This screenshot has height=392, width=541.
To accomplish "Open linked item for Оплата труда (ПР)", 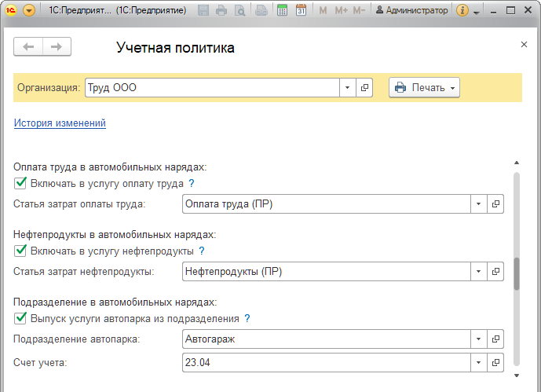I will (495, 204).
